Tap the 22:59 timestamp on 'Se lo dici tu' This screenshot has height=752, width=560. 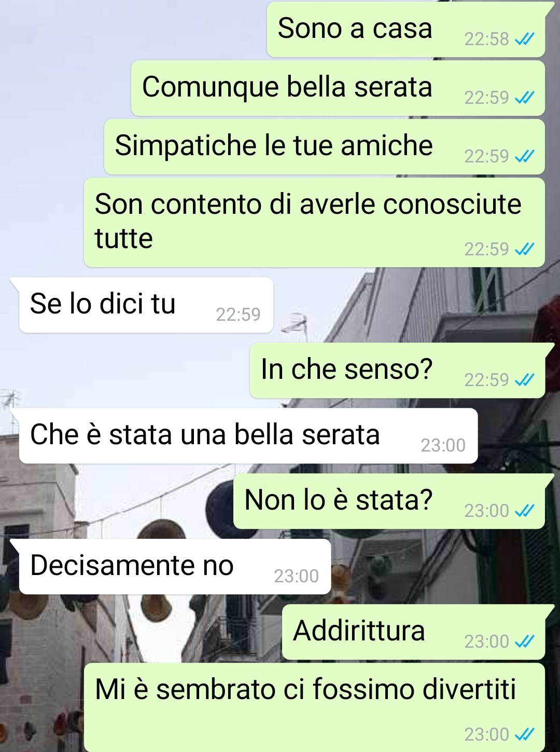(238, 315)
